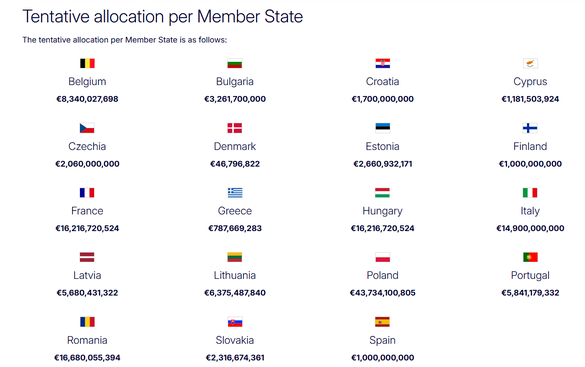Click the Lithuania flag icon
Screen dimensions: 585x367
[x=235, y=257]
